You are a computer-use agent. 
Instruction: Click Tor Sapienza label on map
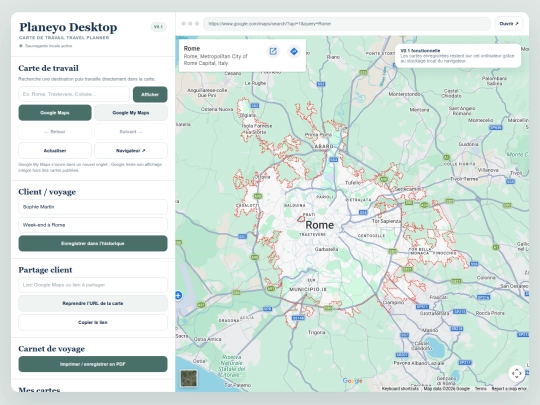click(x=386, y=221)
